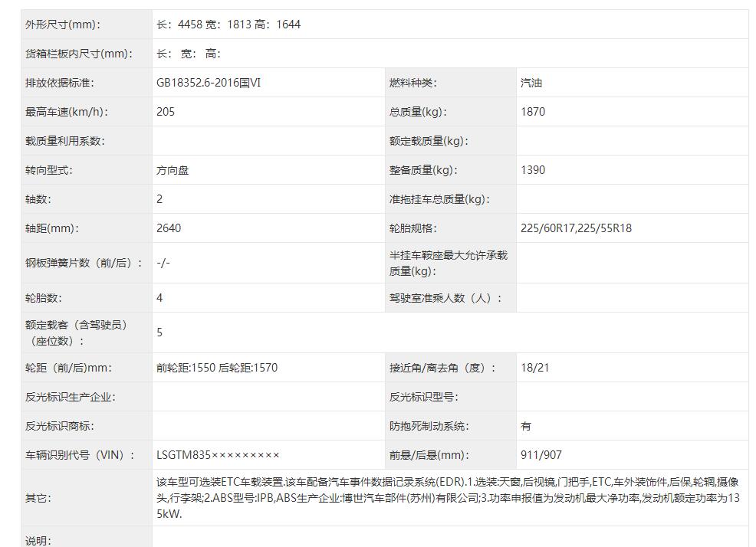Select track value 前轮距:1550 后轮距:1570
The image size is (756, 547).
217,368
